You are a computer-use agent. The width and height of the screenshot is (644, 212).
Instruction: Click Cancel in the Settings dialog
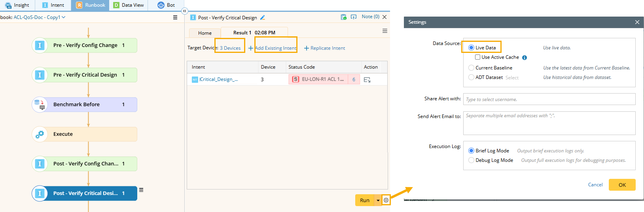pyautogui.click(x=595, y=185)
